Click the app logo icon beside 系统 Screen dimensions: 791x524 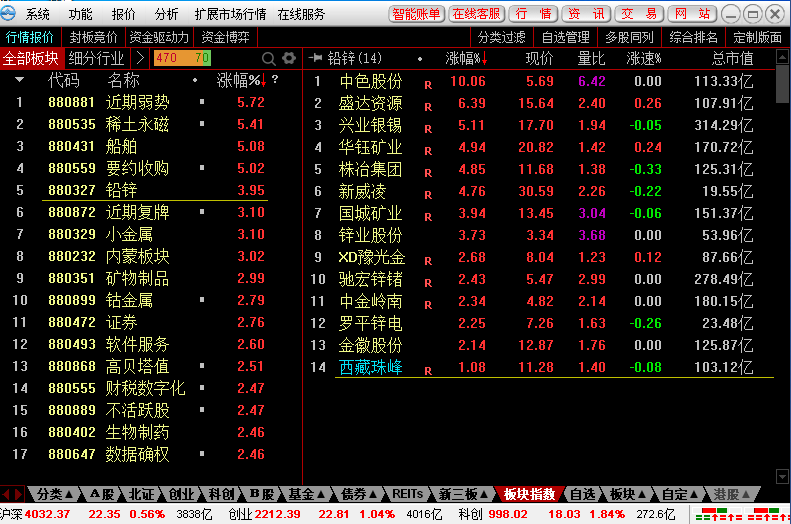(x=8, y=14)
